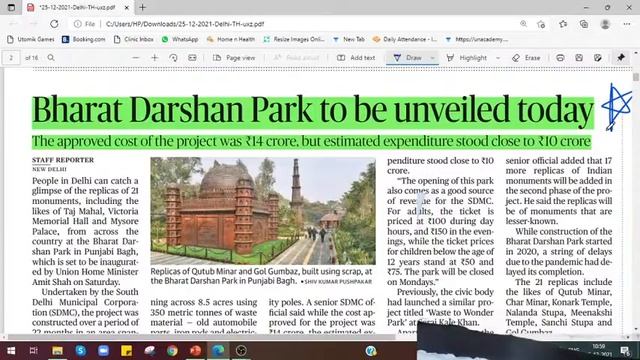Open the user profile avatar
This screenshot has height=360, width=640.
(x=605, y=24)
